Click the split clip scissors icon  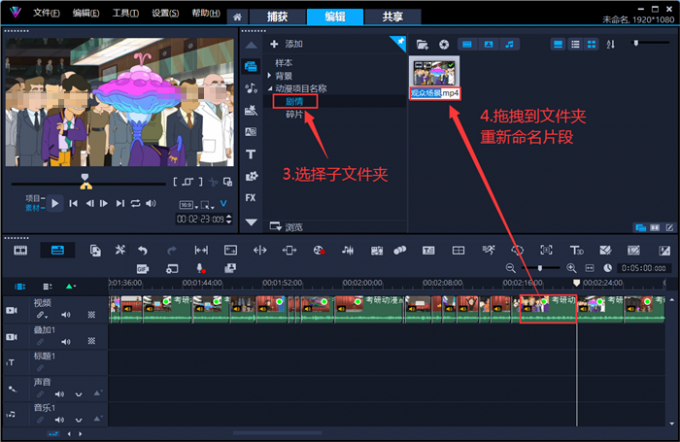point(213,182)
